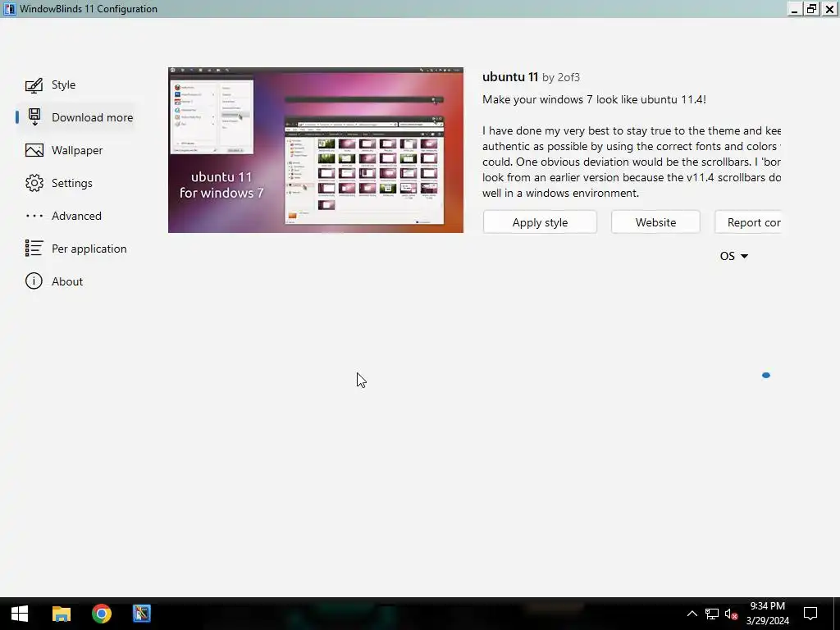Image resolution: width=840 pixels, height=630 pixels.
Task: Click the Settings gear icon
Action: 34,183
